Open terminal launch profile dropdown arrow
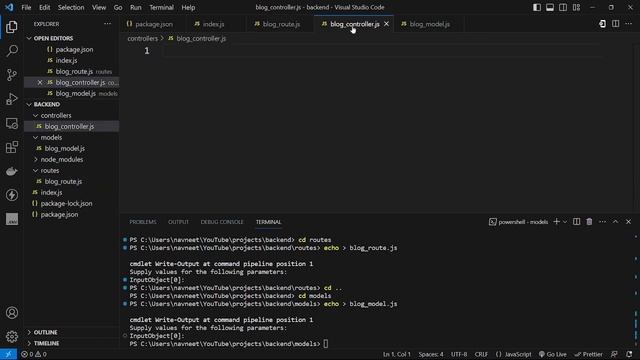The image size is (640, 360). click(565, 222)
